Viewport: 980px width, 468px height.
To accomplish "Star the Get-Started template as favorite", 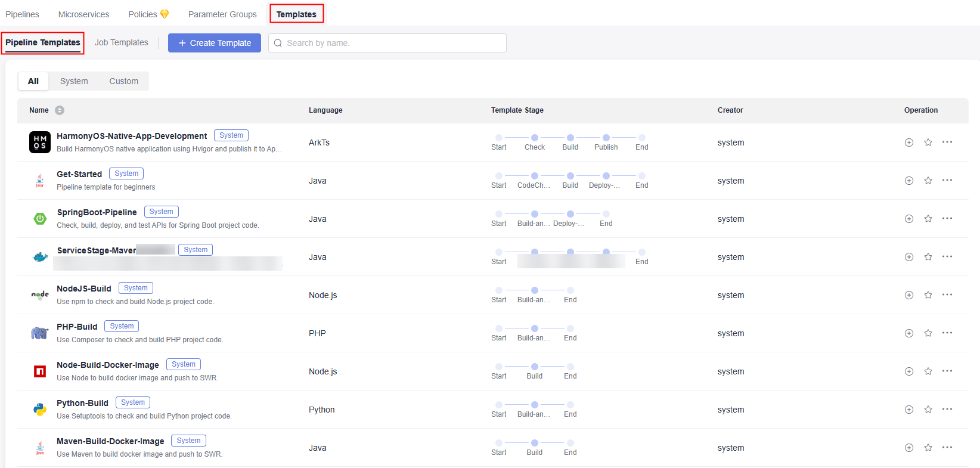I will click(928, 181).
